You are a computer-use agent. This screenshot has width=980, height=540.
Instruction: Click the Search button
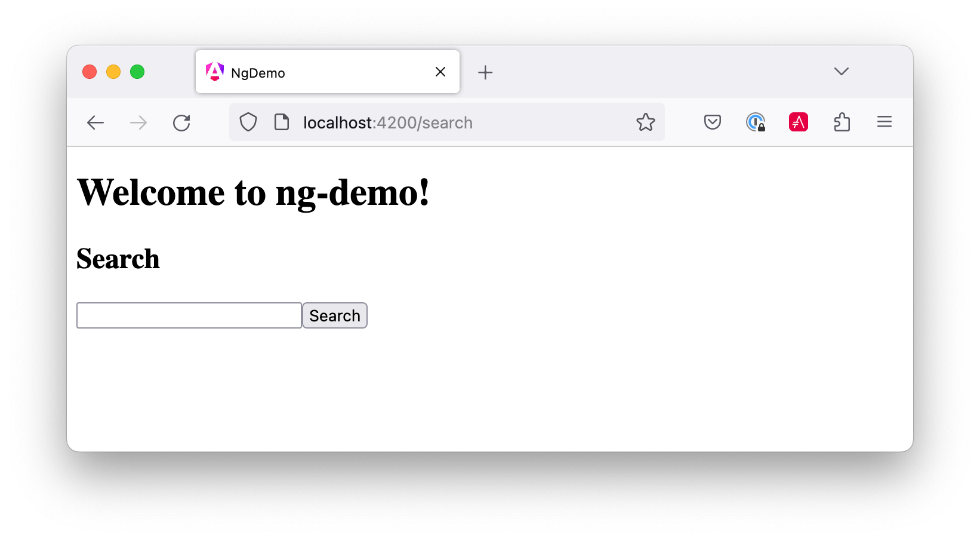pyautogui.click(x=335, y=315)
